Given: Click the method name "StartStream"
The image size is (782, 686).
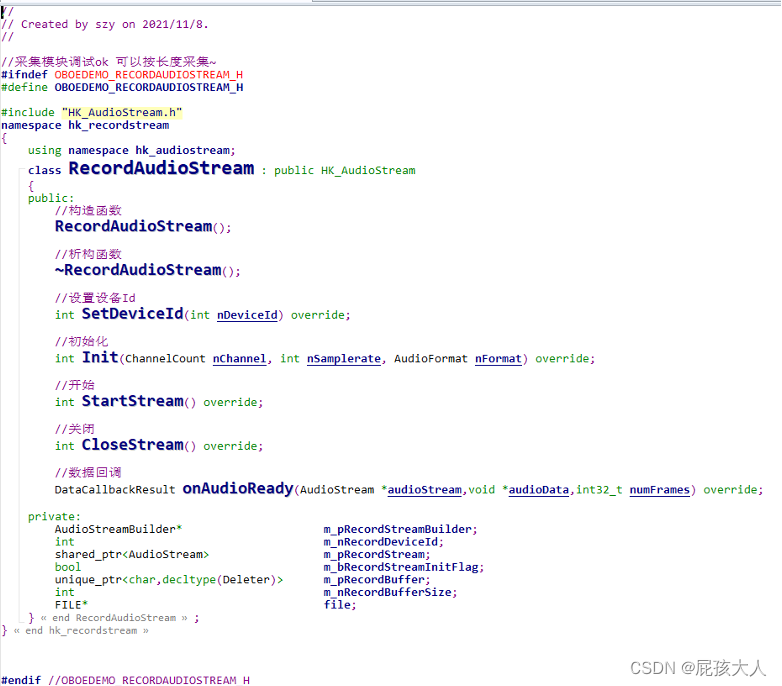Looking at the screenshot, I should coord(133,401).
